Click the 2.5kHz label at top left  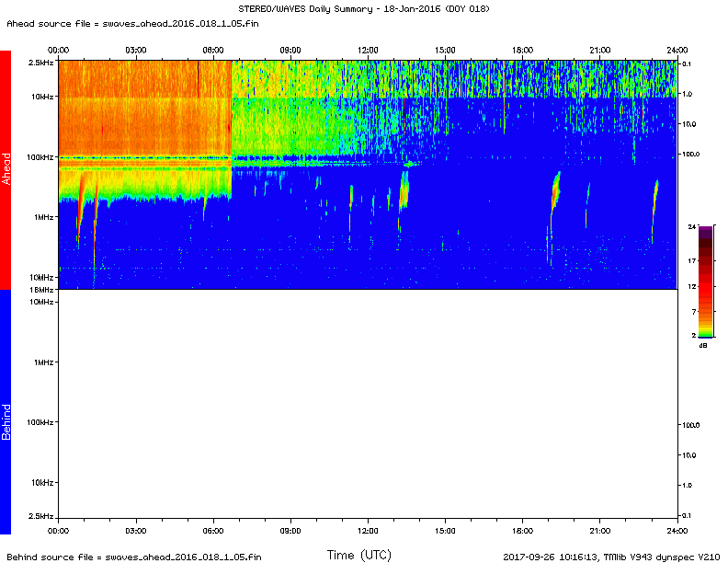click(x=40, y=62)
